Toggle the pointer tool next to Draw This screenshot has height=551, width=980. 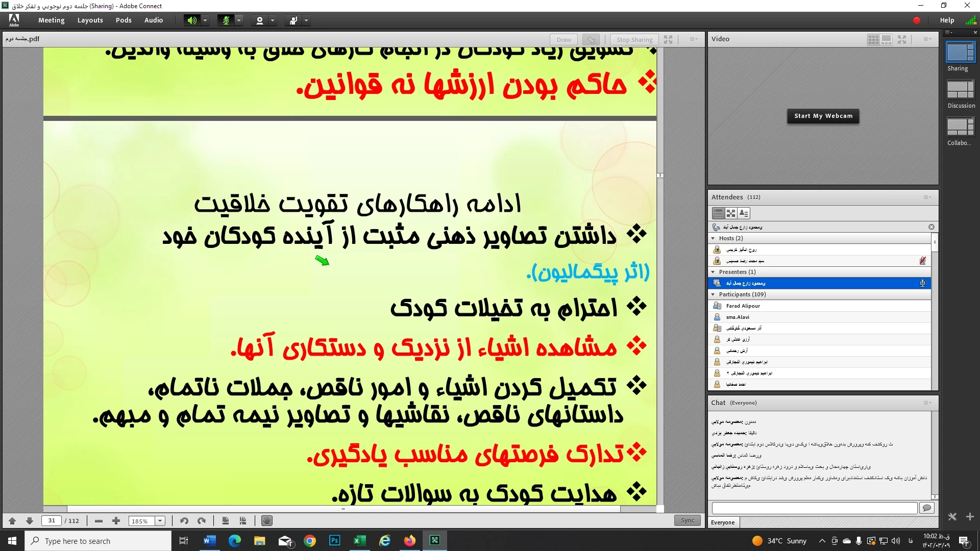(x=591, y=40)
